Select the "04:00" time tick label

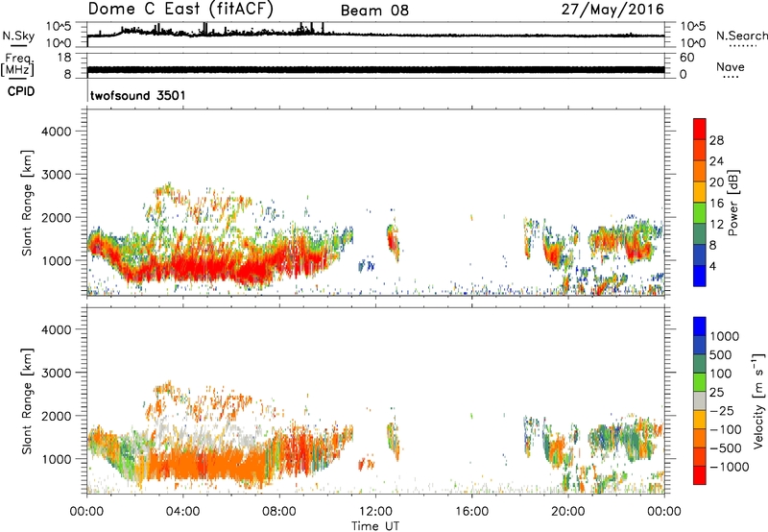pos(183,512)
